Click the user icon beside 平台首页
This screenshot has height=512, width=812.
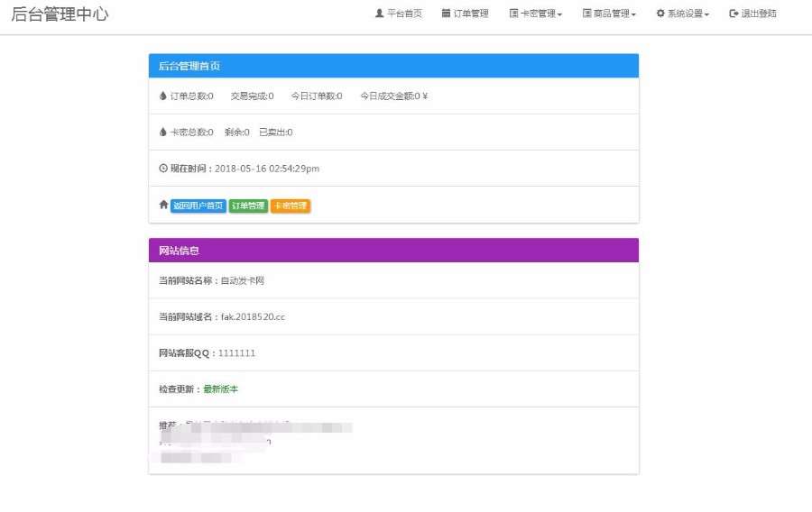tap(379, 14)
